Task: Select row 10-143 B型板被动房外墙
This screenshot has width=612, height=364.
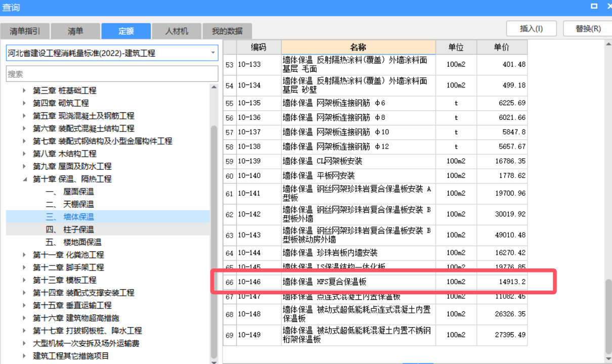Action: (x=375, y=235)
